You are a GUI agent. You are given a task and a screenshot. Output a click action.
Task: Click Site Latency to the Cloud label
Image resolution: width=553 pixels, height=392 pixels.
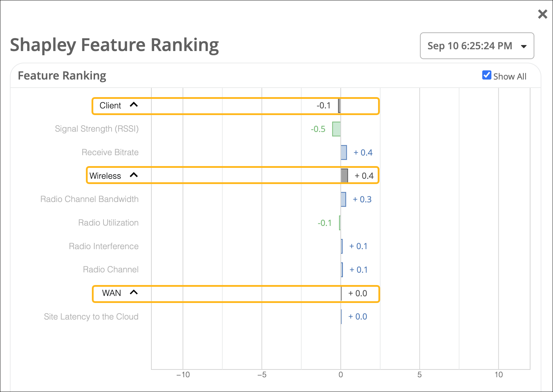91,317
